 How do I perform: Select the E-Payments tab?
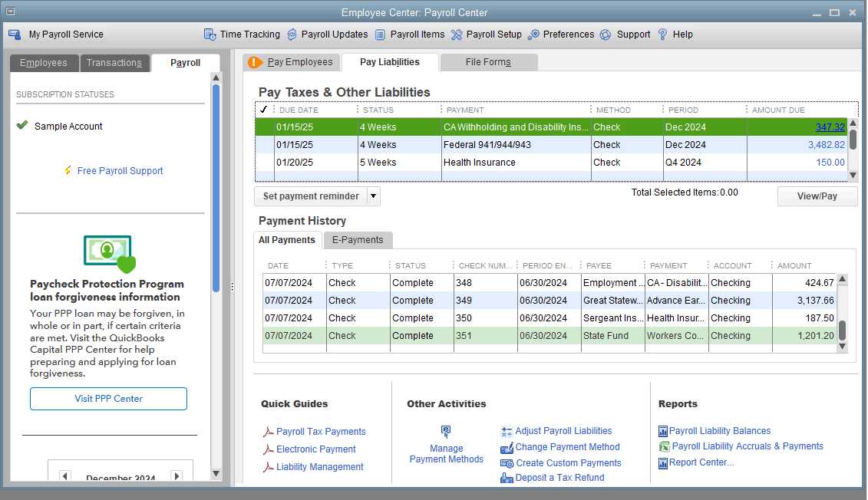tap(358, 240)
